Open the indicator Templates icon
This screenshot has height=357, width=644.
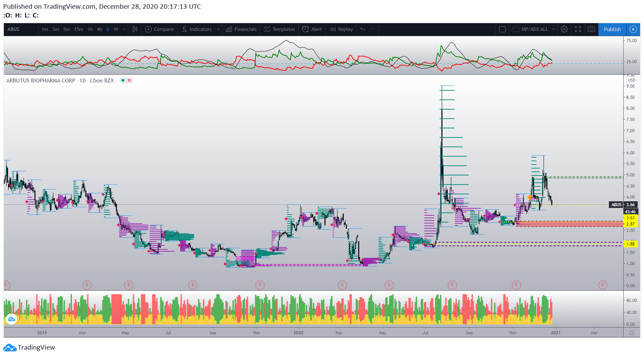coord(267,29)
